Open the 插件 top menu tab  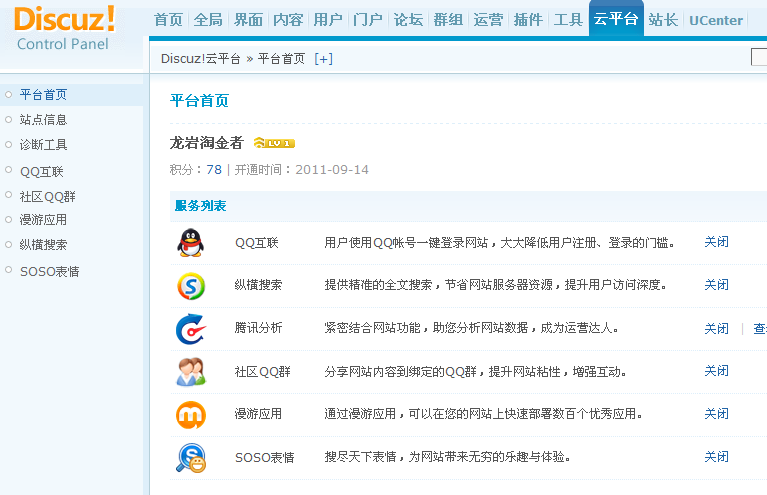click(528, 20)
